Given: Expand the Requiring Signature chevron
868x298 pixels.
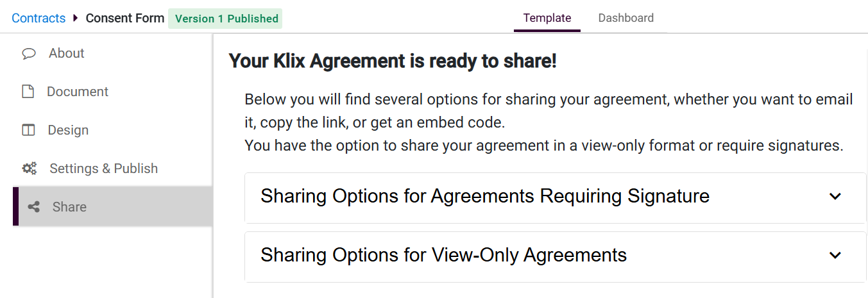Looking at the screenshot, I should pos(835,196).
